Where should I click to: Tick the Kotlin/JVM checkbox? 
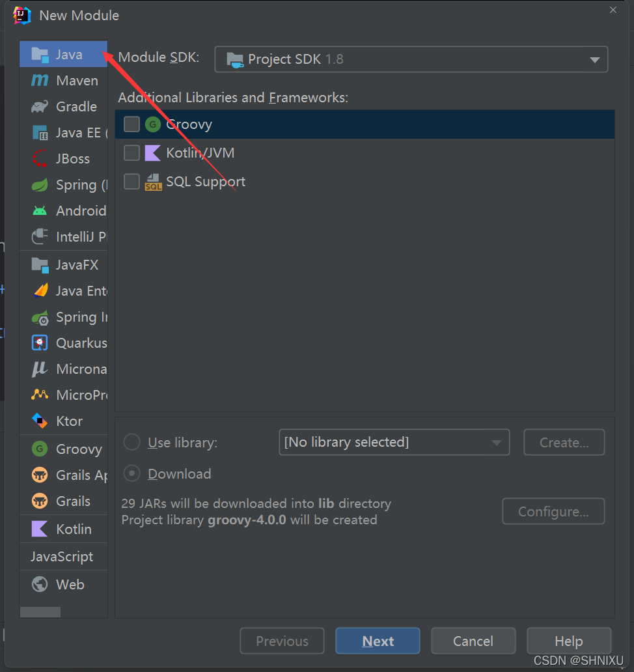(x=131, y=152)
